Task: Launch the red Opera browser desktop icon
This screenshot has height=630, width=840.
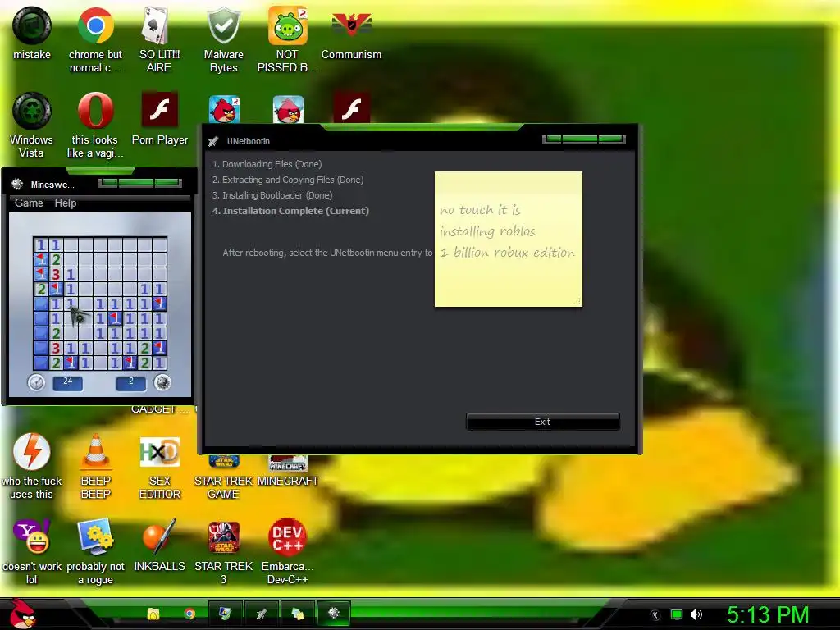Action: [x=95, y=111]
